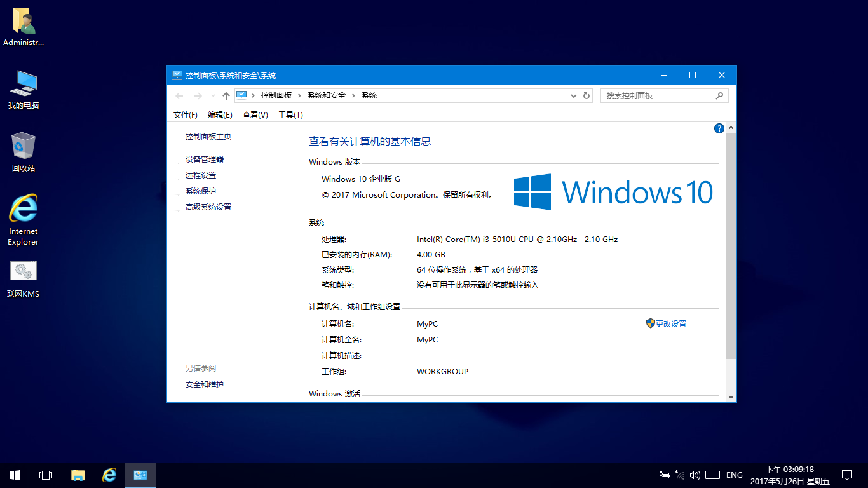Click the Windows Start button

coord(15,475)
